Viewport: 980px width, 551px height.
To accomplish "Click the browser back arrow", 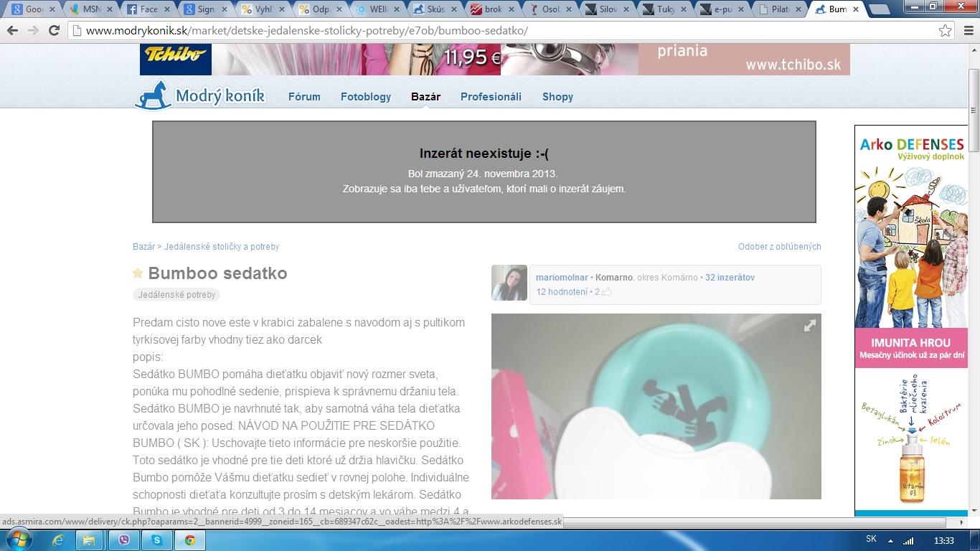I will pos(12,31).
